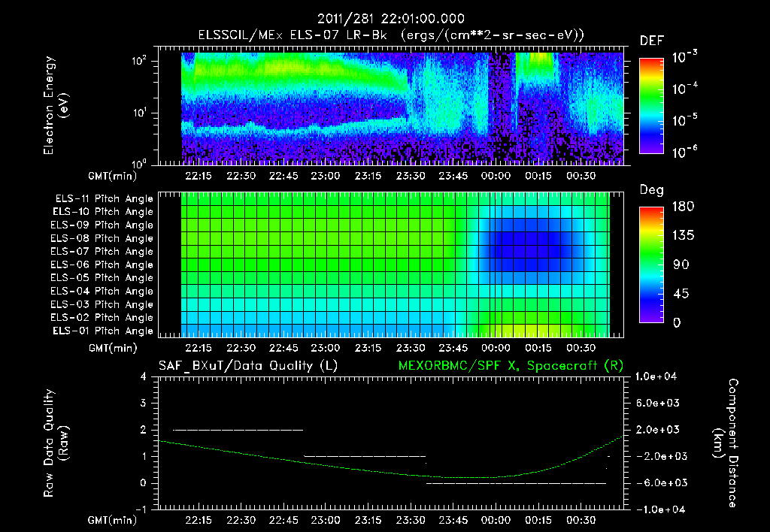Click GMT(min) label of the data quality panel

coord(113,520)
